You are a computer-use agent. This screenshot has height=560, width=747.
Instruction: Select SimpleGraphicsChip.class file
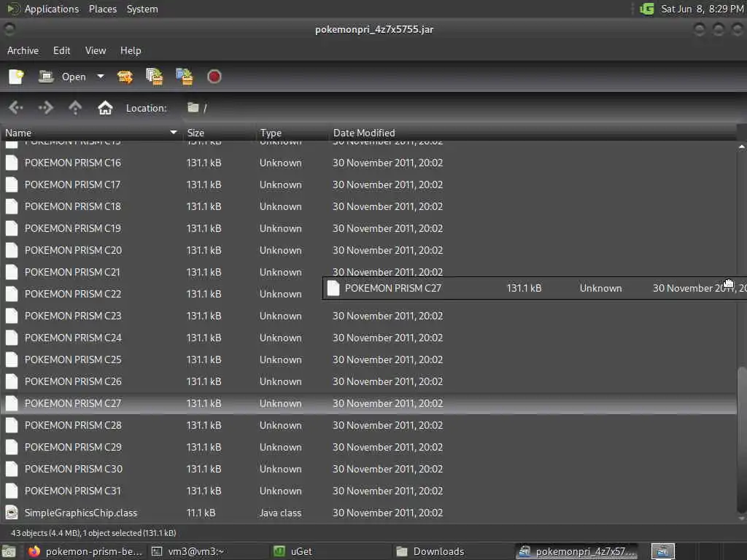click(x=368, y=513)
